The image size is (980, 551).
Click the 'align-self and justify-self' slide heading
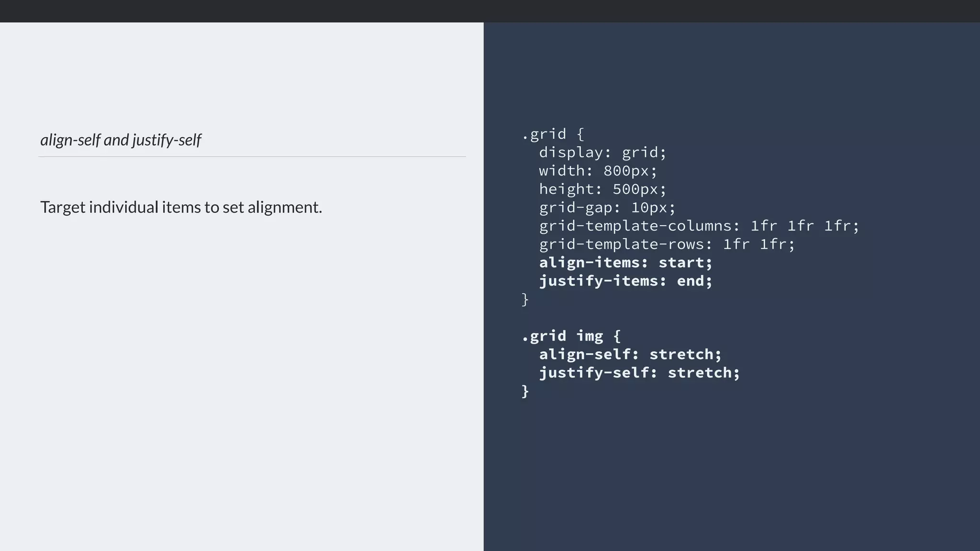121,140
